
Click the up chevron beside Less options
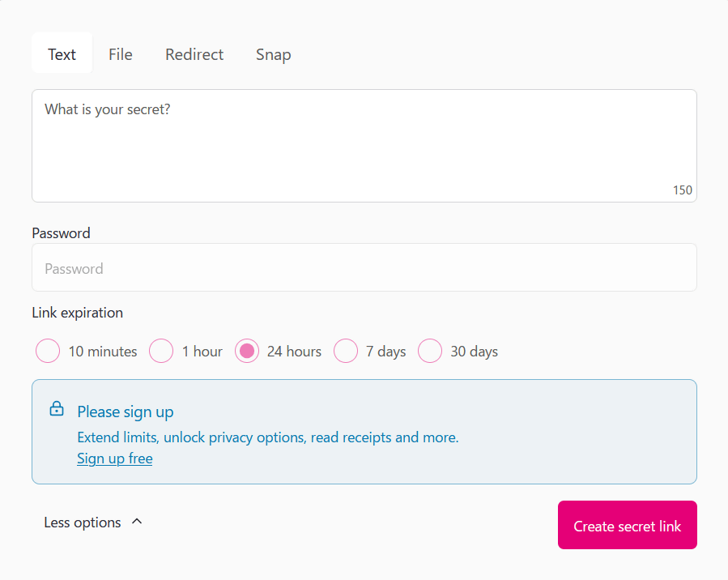[x=137, y=522]
